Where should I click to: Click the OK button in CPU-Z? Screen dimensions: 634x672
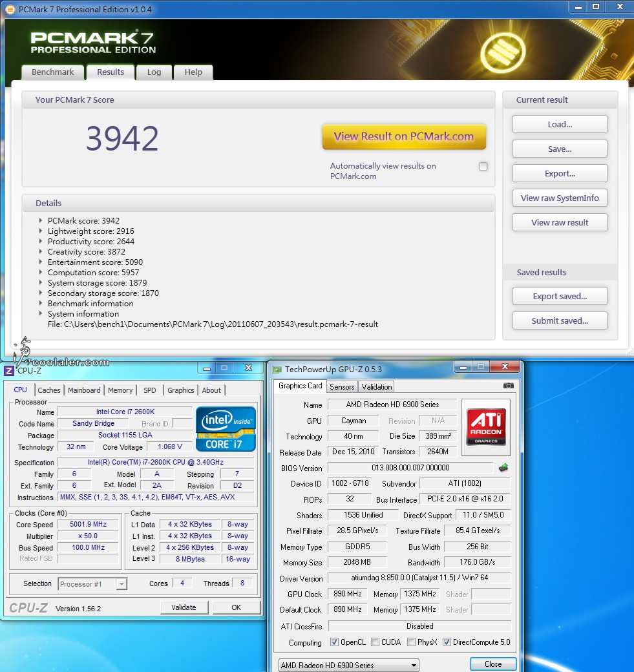point(236,607)
